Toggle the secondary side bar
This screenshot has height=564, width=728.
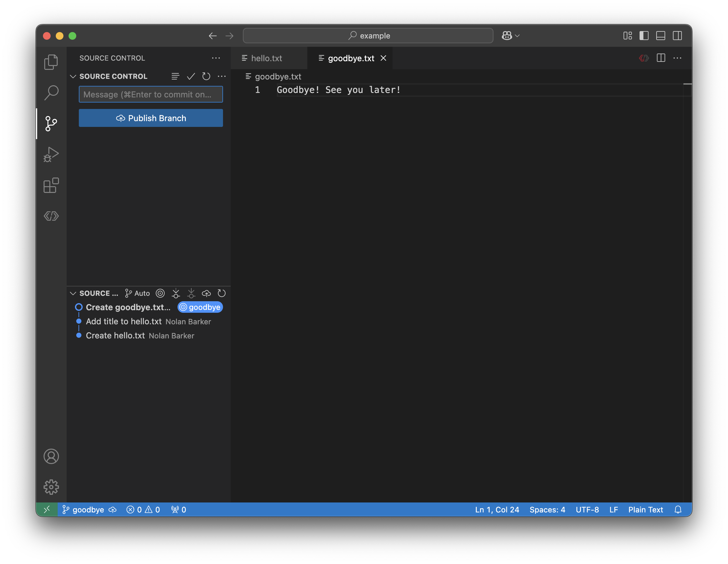coord(677,36)
